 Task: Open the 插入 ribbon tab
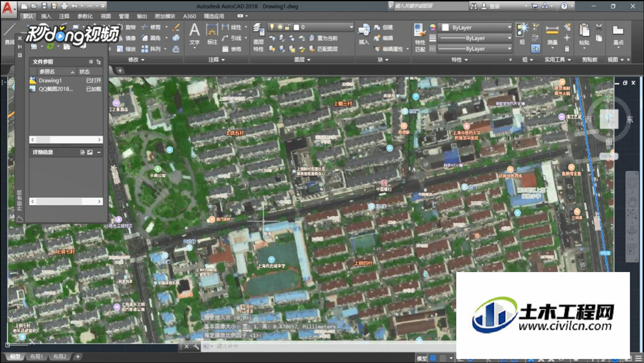[x=46, y=16]
